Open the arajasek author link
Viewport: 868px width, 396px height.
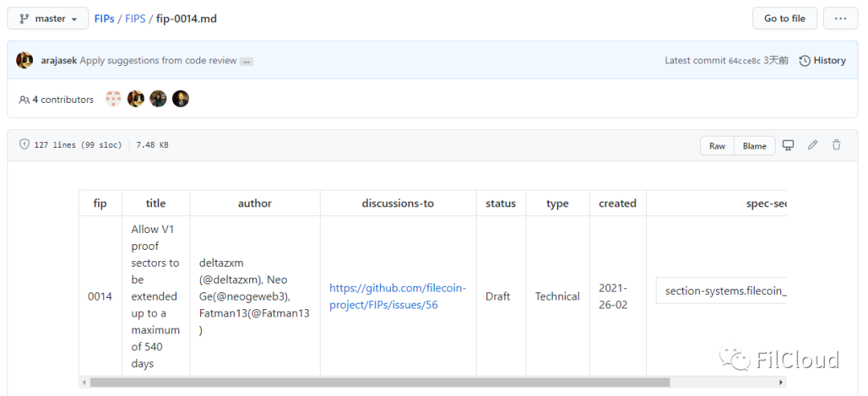coord(59,61)
